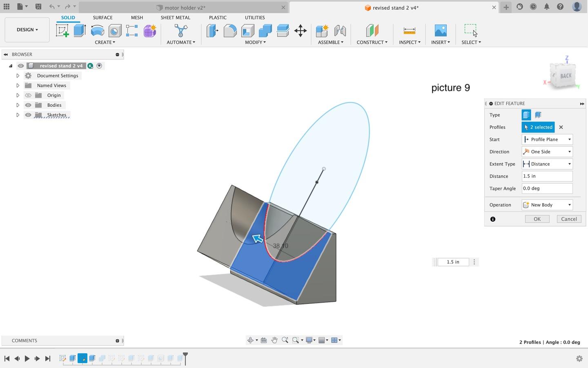Show the Origin folder
The height and width of the screenshot is (368, 588).
[28, 95]
